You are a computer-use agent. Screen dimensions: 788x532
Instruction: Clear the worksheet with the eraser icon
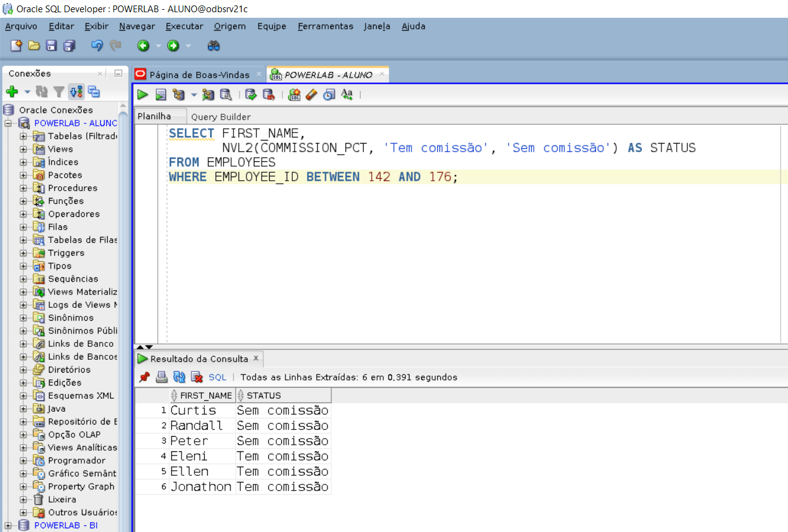(311, 93)
